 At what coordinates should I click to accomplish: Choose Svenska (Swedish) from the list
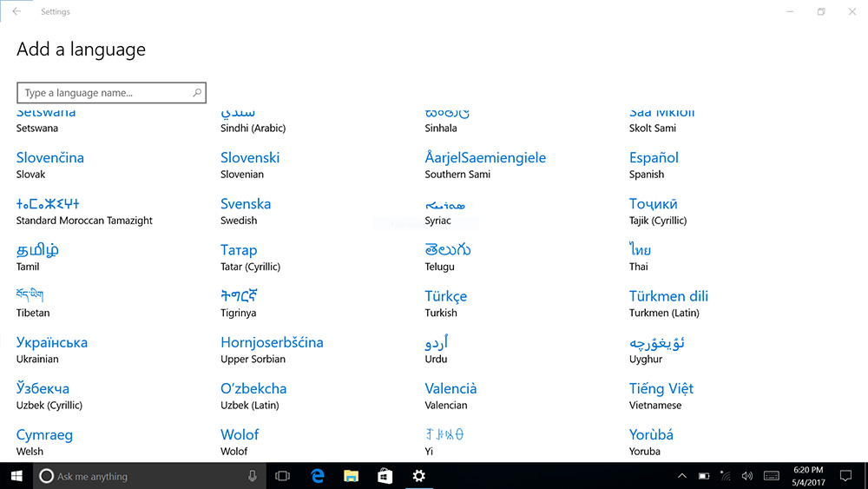click(246, 204)
